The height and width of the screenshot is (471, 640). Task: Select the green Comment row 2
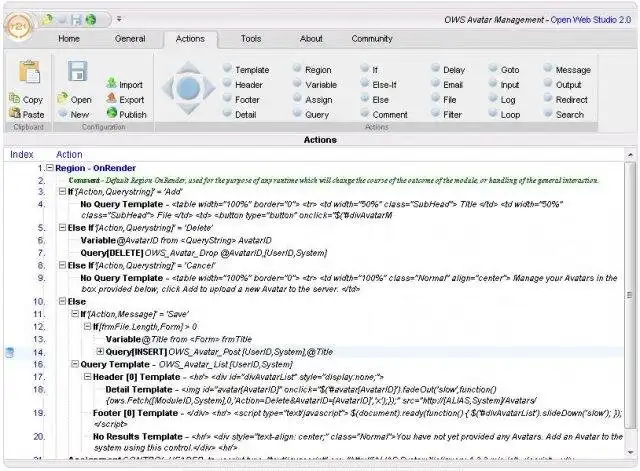click(x=333, y=180)
